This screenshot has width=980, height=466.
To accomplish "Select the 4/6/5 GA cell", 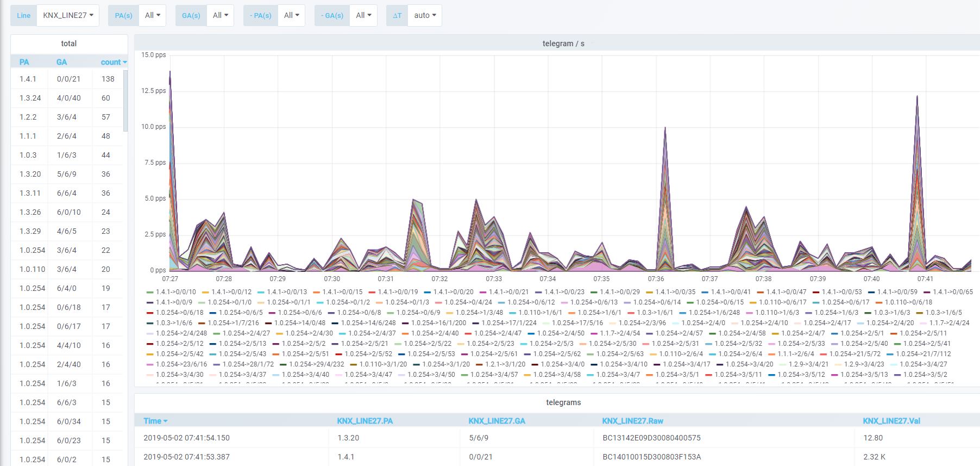I will click(66, 231).
